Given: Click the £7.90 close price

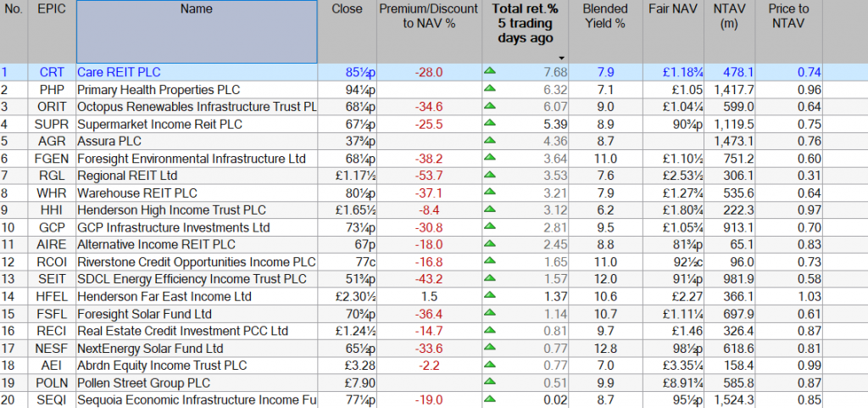Looking at the screenshot, I should pos(360,383).
